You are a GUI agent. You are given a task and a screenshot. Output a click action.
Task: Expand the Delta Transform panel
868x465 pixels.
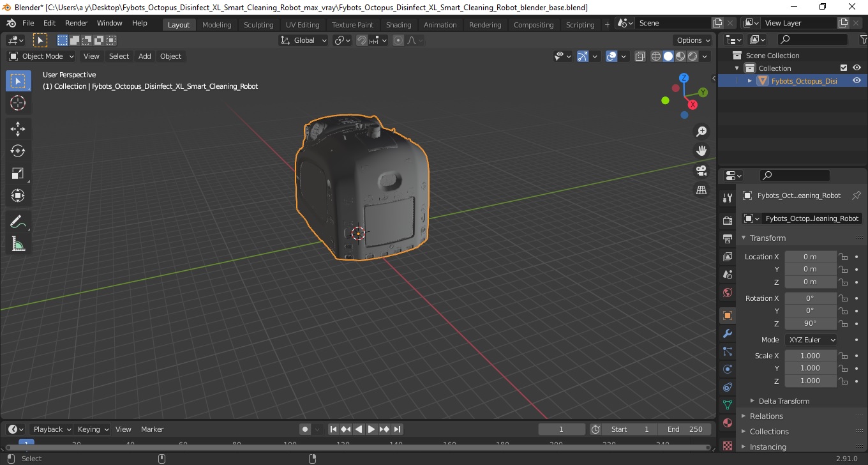click(784, 401)
